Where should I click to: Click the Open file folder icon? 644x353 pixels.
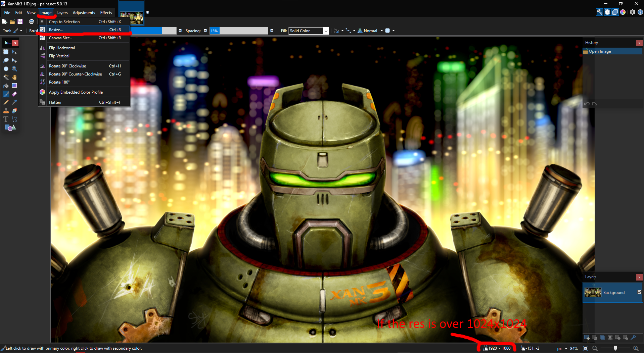pyautogui.click(x=12, y=21)
